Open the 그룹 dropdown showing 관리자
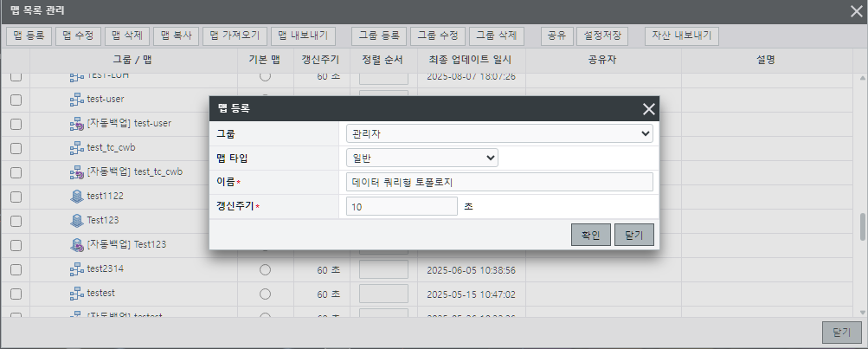The image size is (868, 349). click(498, 134)
